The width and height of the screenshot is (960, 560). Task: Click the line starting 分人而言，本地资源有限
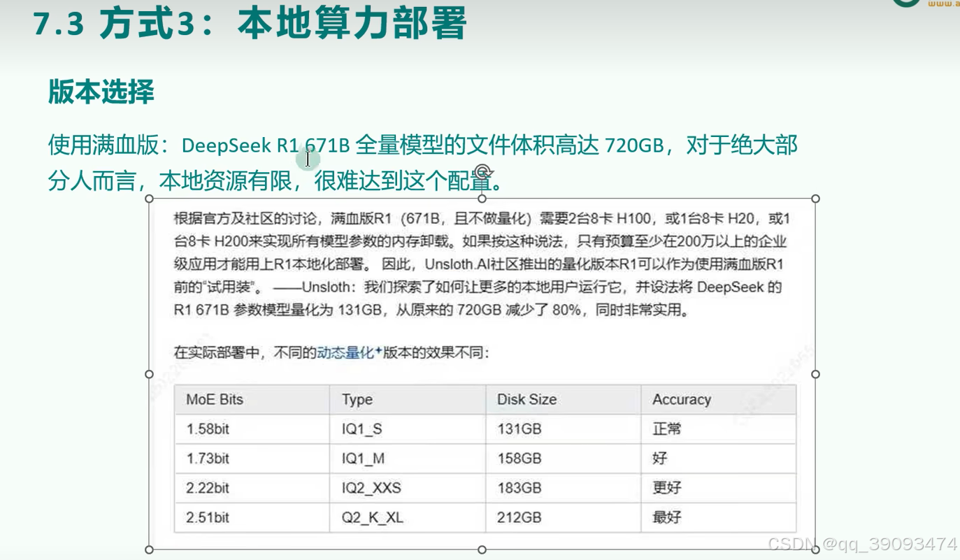pos(275,180)
